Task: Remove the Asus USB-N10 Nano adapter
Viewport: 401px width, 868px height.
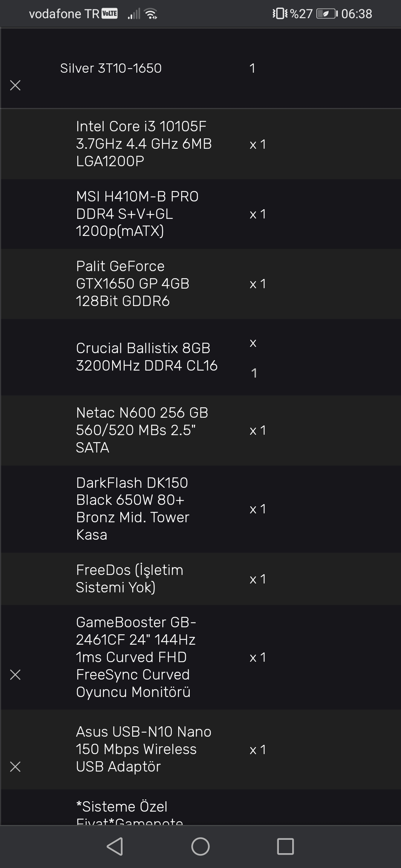Action: 15,767
